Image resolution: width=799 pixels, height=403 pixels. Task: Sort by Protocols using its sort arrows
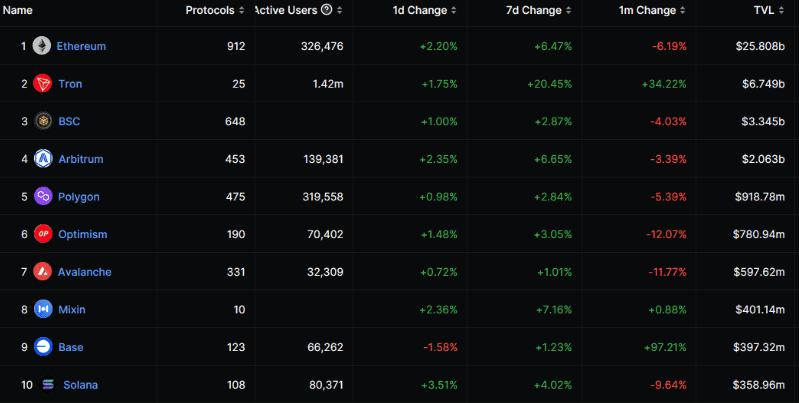point(242,10)
